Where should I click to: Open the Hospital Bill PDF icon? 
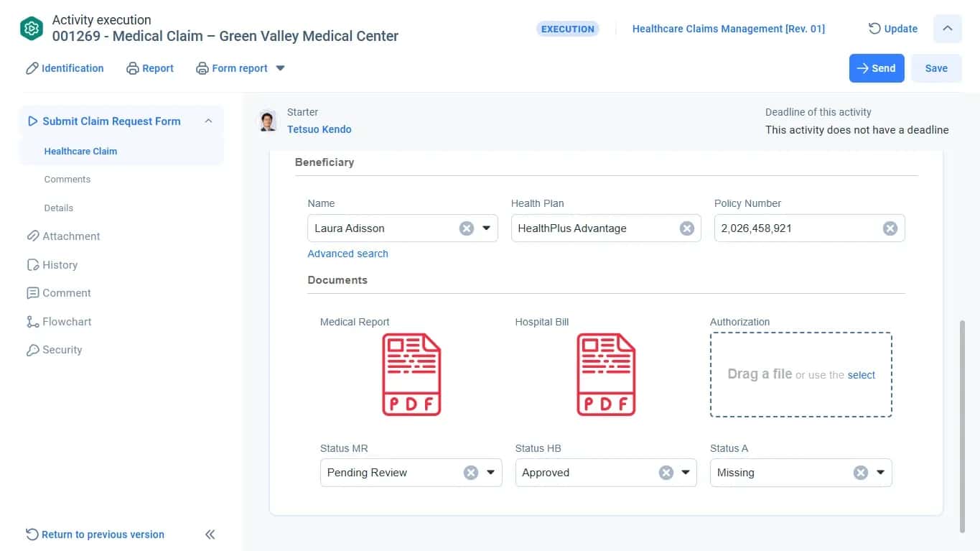point(606,374)
